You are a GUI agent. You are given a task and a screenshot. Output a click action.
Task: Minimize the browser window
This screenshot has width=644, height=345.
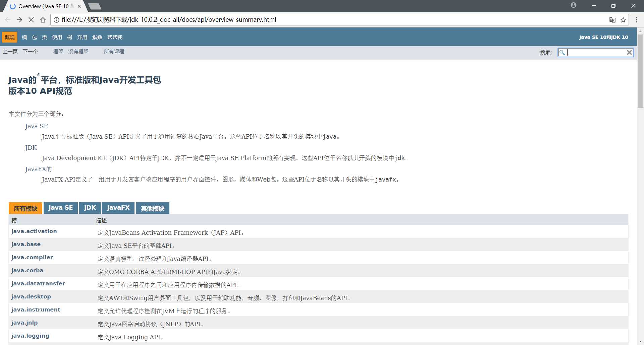click(x=594, y=6)
